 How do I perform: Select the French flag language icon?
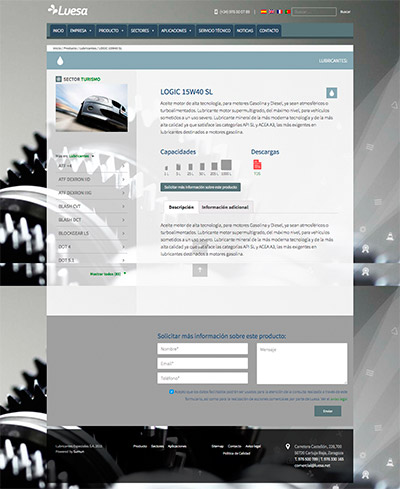[280, 12]
